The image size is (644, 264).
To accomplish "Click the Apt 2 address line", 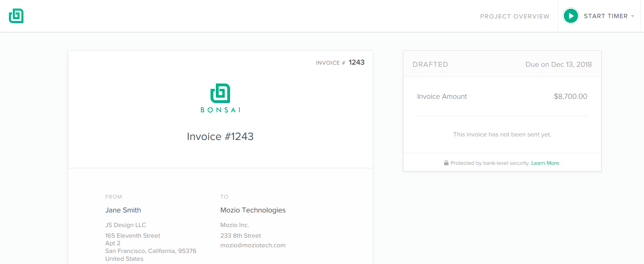I will coord(113,243).
